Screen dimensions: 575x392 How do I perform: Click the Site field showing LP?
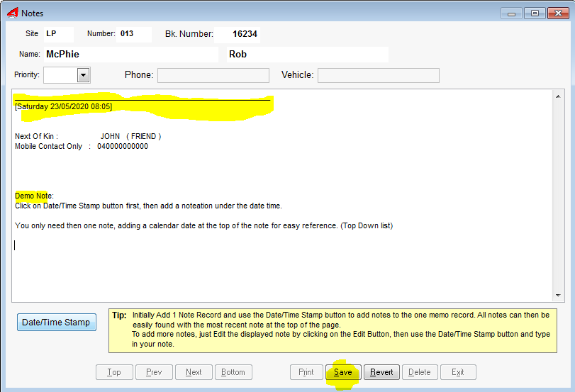coord(59,34)
